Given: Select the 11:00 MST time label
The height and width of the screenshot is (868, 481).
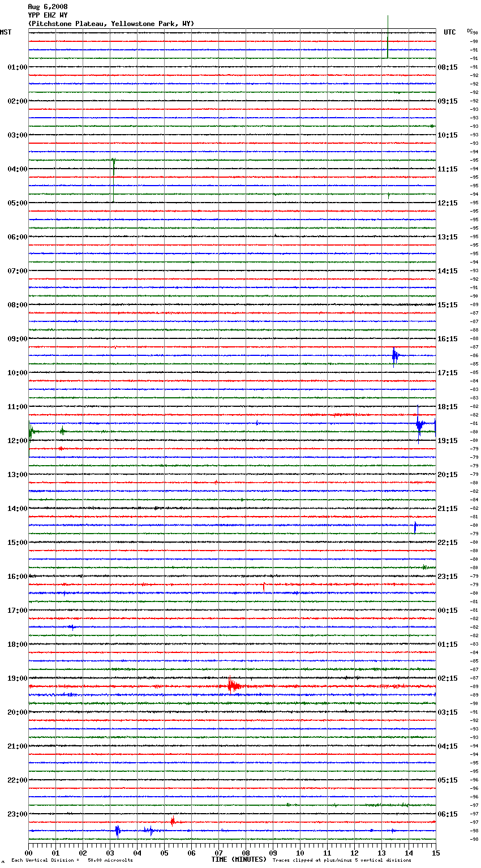Looking at the screenshot, I should (x=18, y=407).
